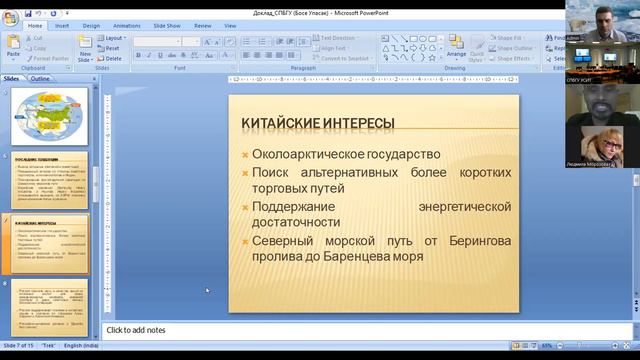Expand the shapes gallery
Image resolution: width=640 pixels, height=360 pixels.
point(441,58)
